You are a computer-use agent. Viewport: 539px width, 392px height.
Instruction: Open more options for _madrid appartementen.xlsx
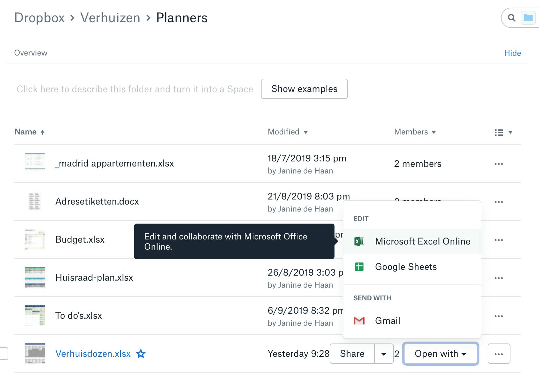(499, 164)
